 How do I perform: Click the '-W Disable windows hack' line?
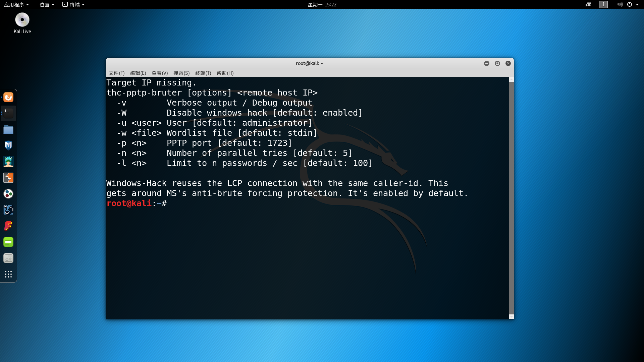[239, 113]
